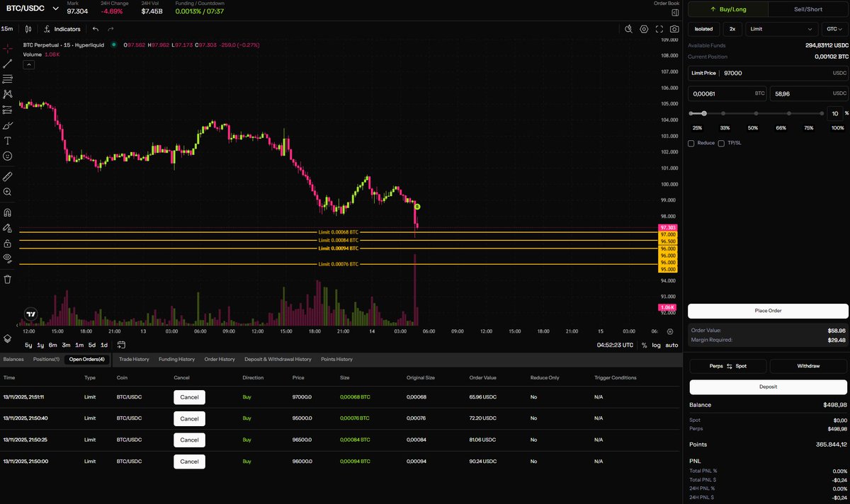Image resolution: width=850 pixels, height=504 pixels.
Task: Cancel the 96500.0 limit order
Action: tap(189, 440)
